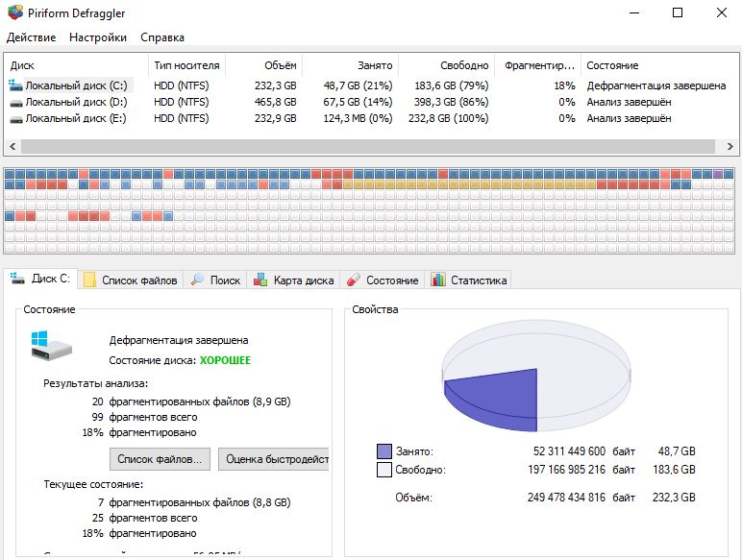Screen dimensions: 742x560
Task: Open the Настройки menu
Action: click(x=97, y=37)
